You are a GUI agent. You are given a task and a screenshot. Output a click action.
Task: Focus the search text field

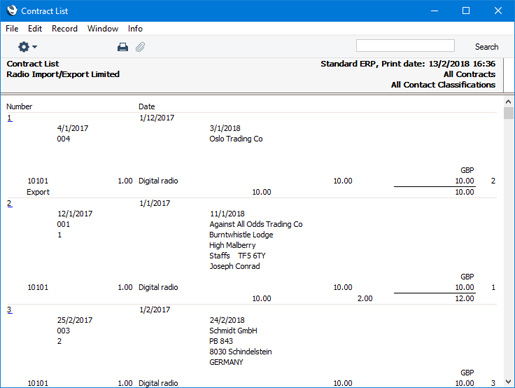[405, 46]
